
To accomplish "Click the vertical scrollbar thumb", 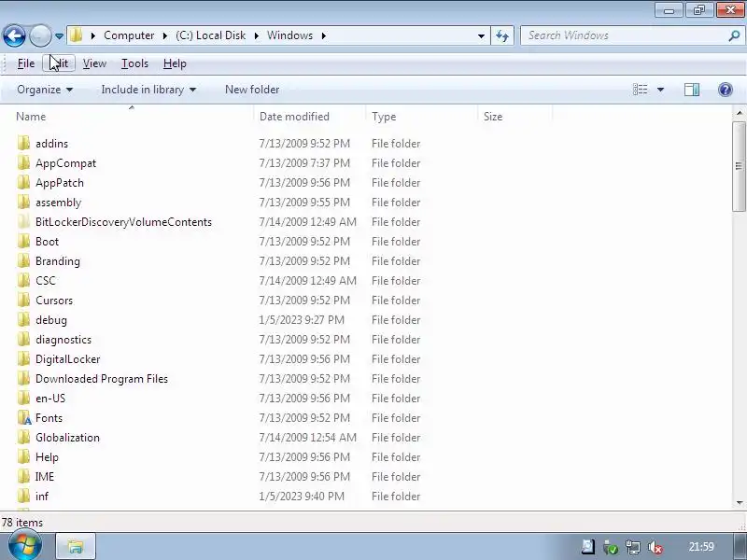I will pos(739,166).
